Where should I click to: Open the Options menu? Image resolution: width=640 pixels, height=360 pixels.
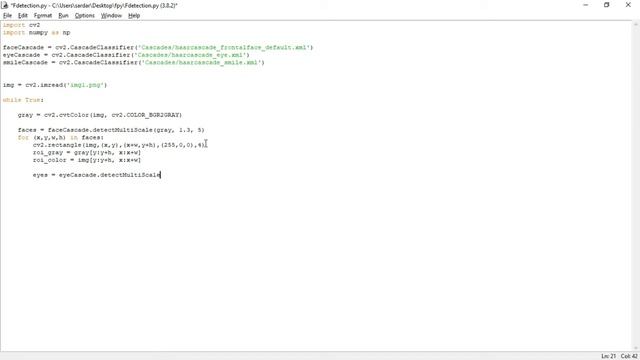[x=84, y=16]
